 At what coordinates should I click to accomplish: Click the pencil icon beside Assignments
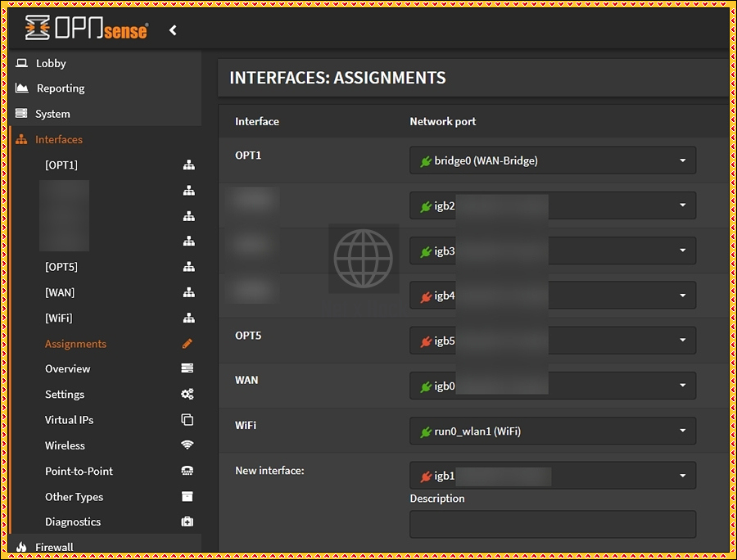188,344
